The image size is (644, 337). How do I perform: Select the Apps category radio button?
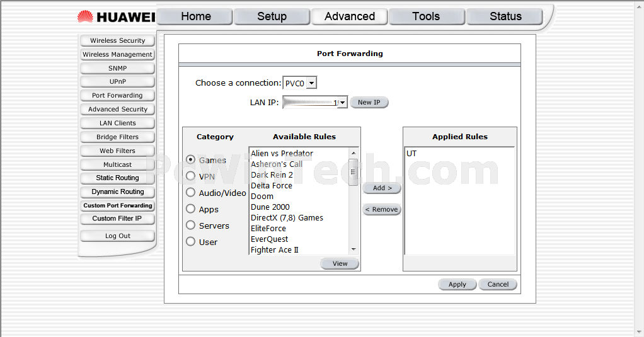click(190, 209)
